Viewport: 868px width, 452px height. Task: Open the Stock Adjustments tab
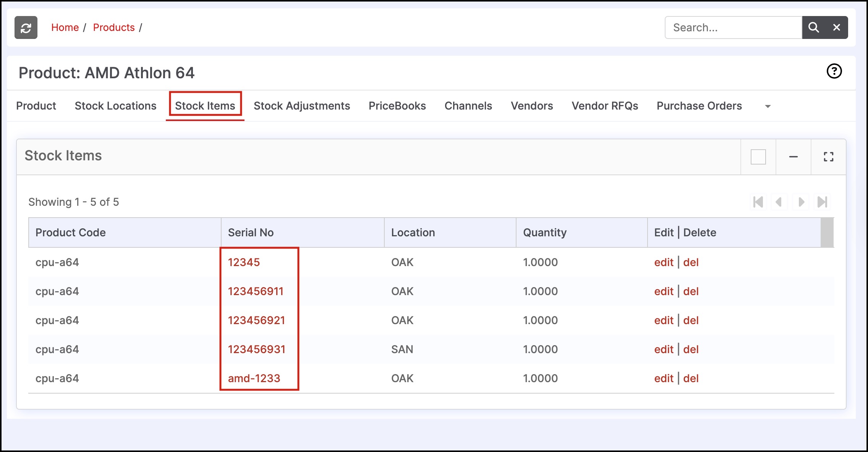(302, 106)
